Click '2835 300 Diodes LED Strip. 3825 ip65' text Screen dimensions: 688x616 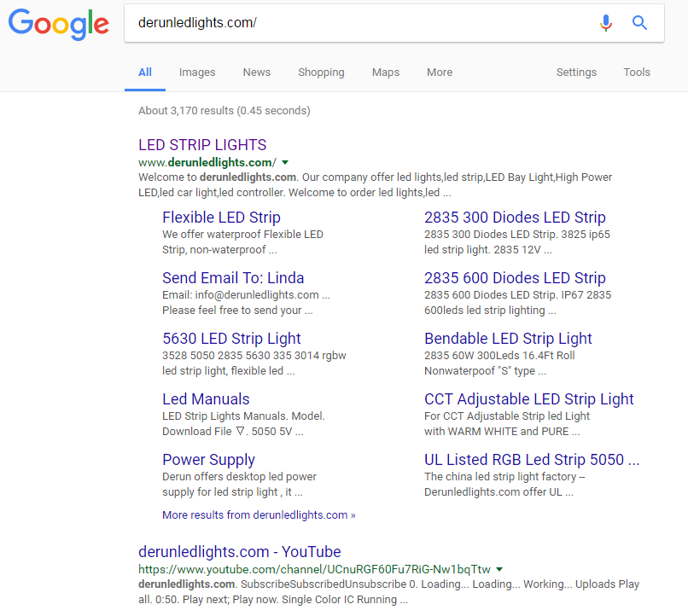[517, 235]
